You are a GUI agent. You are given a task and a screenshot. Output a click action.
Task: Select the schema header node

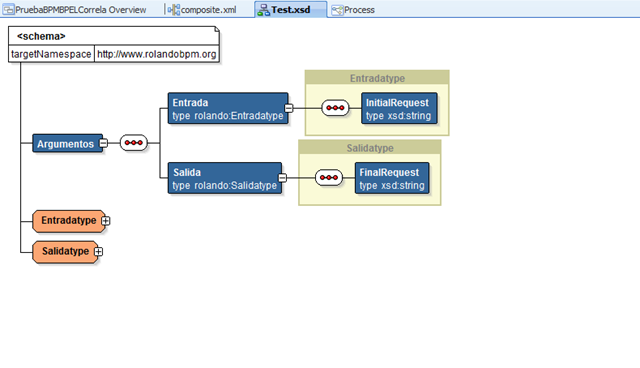(113, 36)
